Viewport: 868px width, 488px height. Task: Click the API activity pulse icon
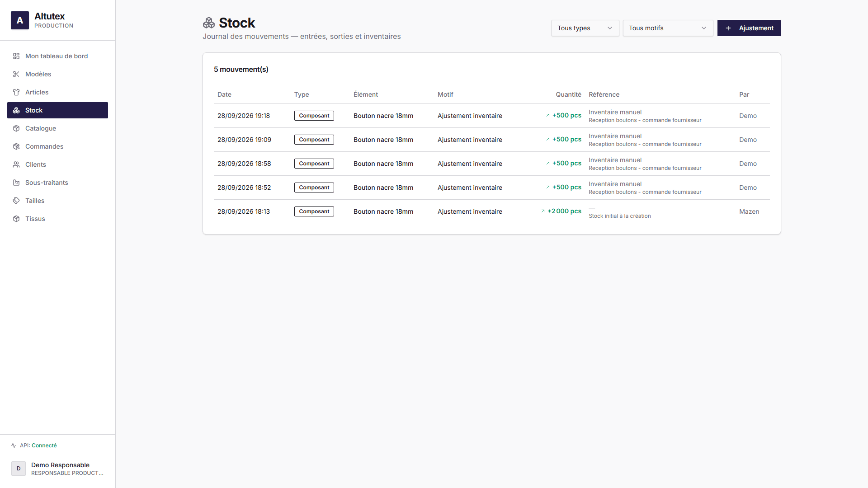(14, 446)
